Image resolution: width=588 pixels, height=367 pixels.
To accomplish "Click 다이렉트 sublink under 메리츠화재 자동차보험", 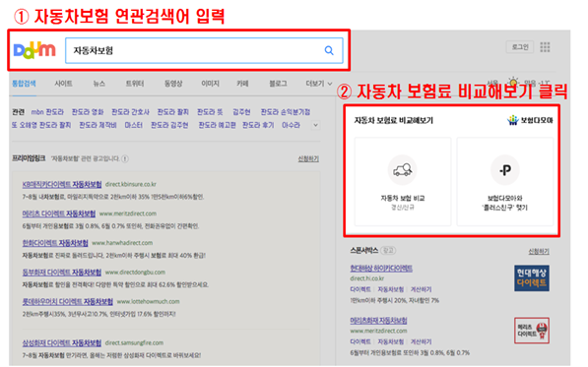I will tap(360, 341).
